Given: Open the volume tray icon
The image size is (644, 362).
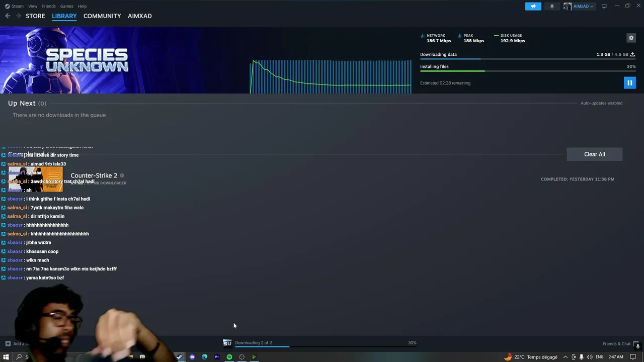Looking at the screenshot, I should point(589,357).
